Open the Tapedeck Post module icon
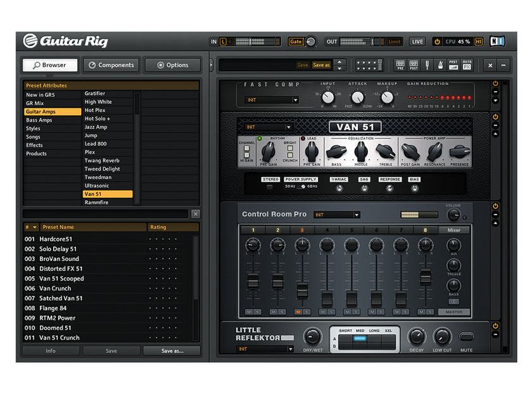This screenshot has height=399, width=532. pos(413,65)
